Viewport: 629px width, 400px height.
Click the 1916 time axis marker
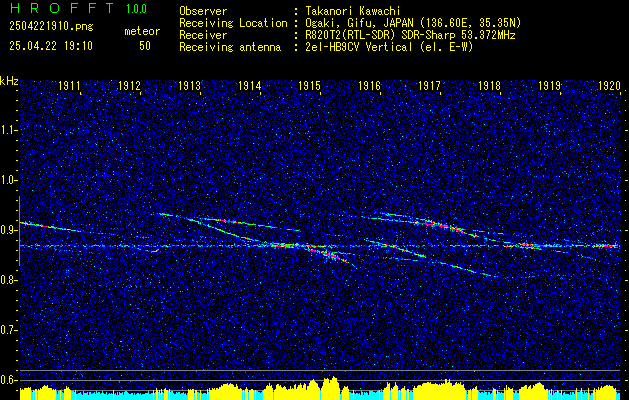pos(369,85)
